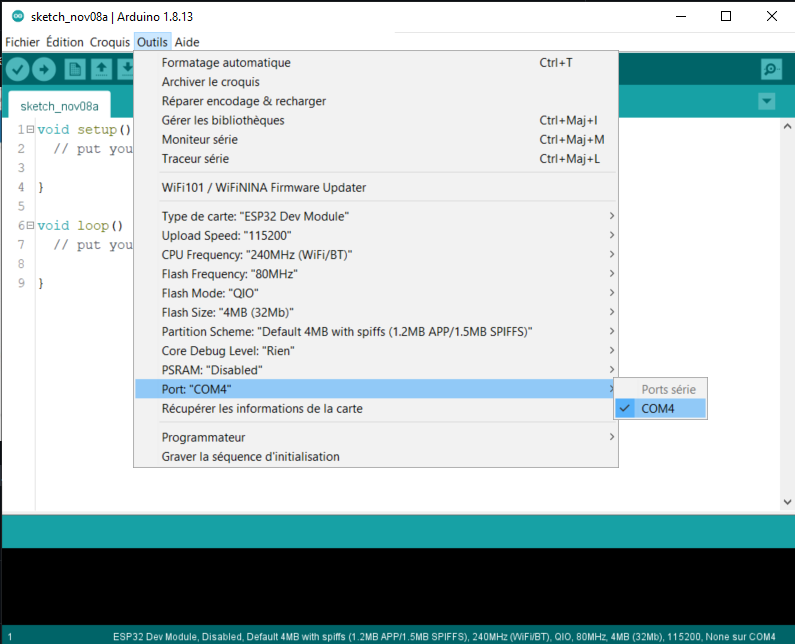Choose Archiver le croquis
The image size is (795, 644).
click(x=376, y=82)
